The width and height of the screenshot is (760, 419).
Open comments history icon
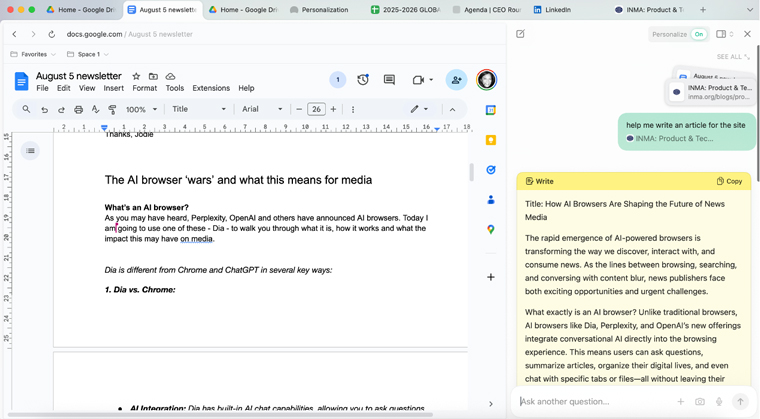[389, 80]
